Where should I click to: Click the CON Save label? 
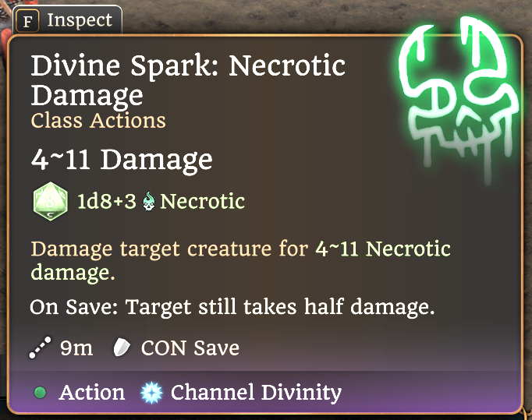pos(190,348)
